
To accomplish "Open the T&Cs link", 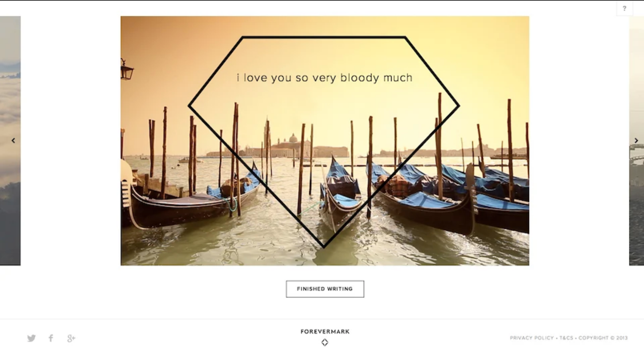I will (566, 338).
